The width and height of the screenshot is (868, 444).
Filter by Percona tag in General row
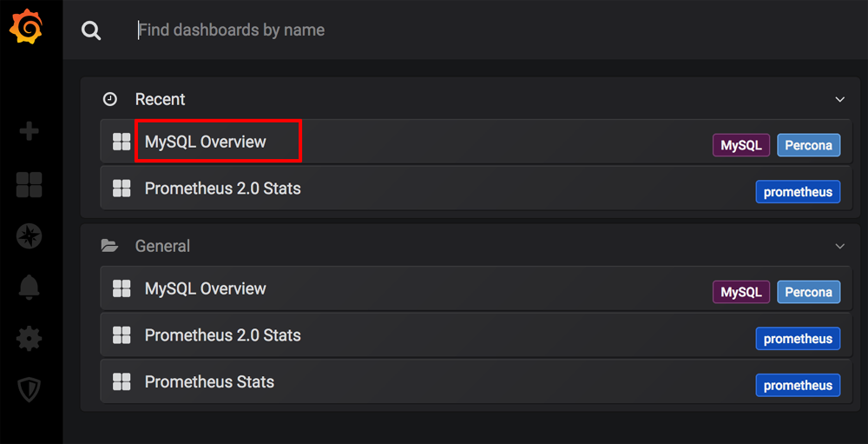click(x=808, y=292)
